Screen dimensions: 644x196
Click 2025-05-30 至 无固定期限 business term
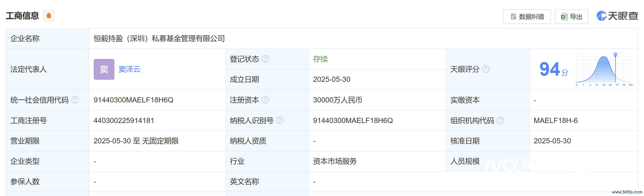coord(136,141)
